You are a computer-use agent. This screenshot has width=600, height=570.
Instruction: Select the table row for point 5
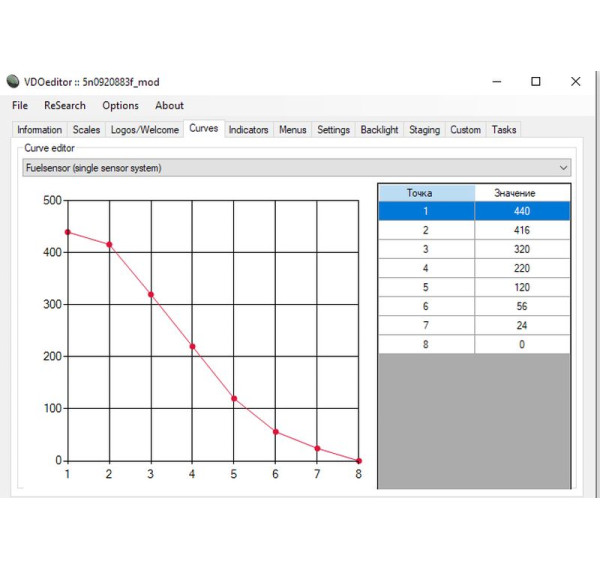pos(426,287)
